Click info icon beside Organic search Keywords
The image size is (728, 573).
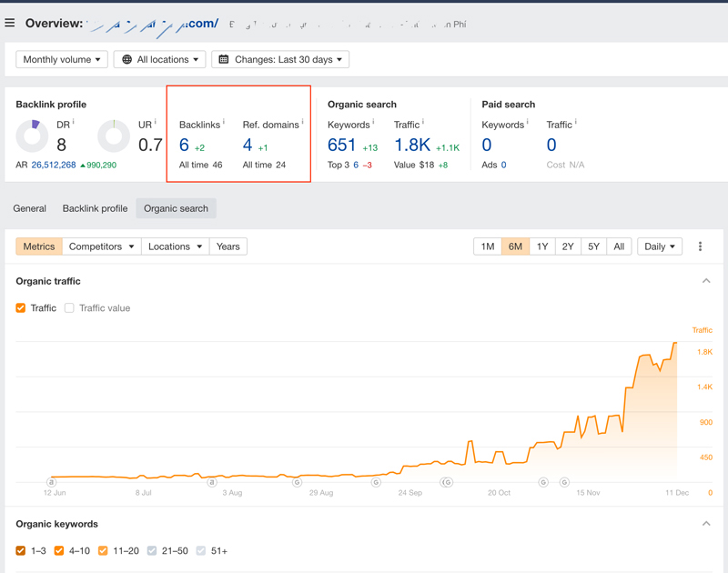click(373, 122)
